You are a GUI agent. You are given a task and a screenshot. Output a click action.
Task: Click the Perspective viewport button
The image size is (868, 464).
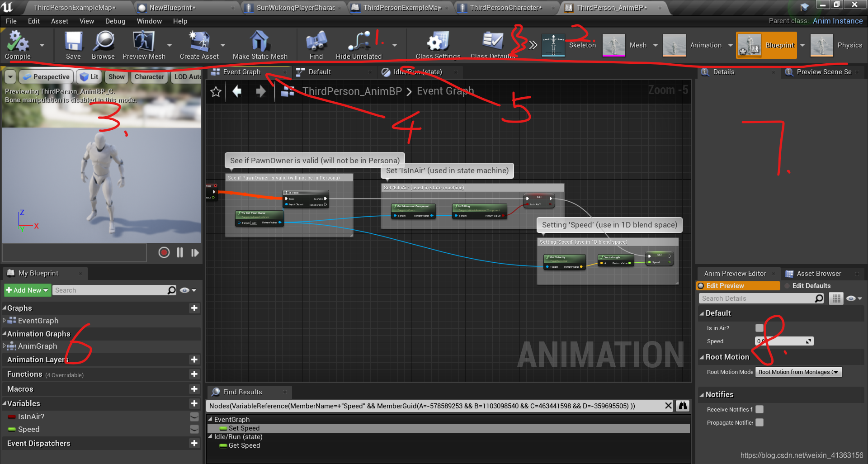(x=46, y=77)
